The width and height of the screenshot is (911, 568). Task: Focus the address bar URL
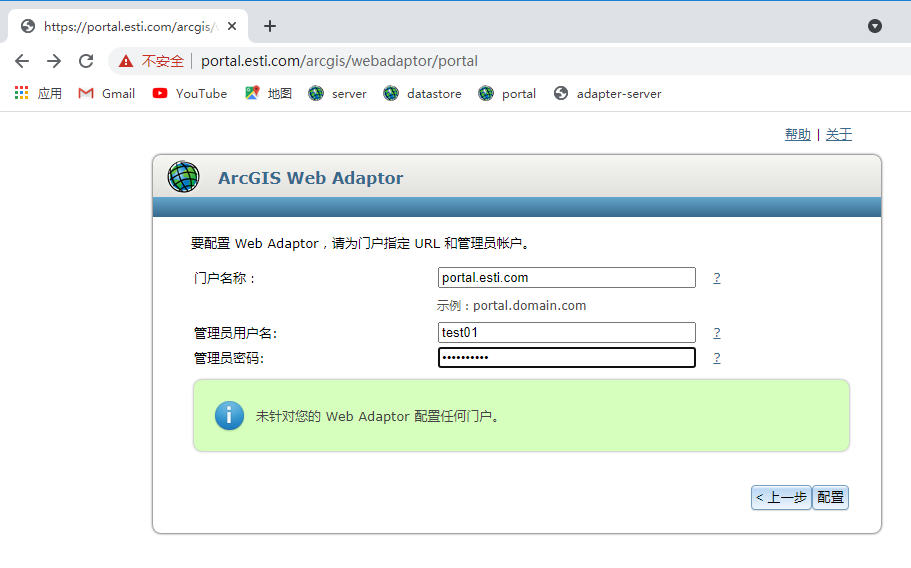[x=339, y=61]
